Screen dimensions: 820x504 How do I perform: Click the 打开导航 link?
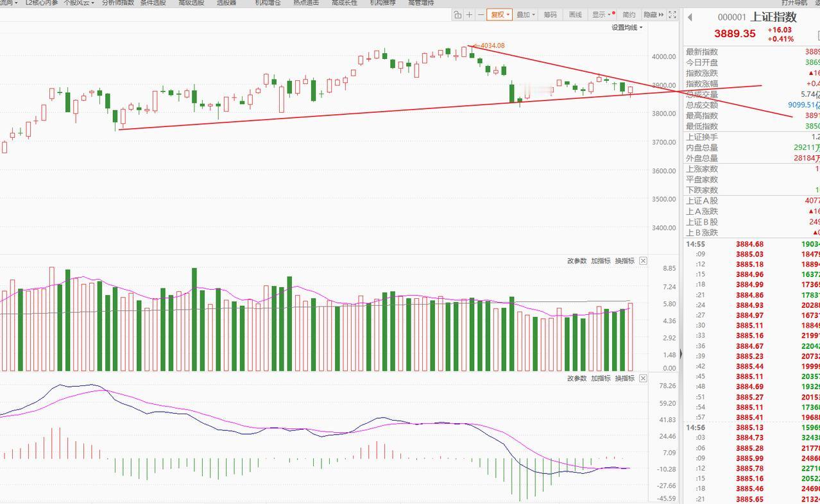794,3
